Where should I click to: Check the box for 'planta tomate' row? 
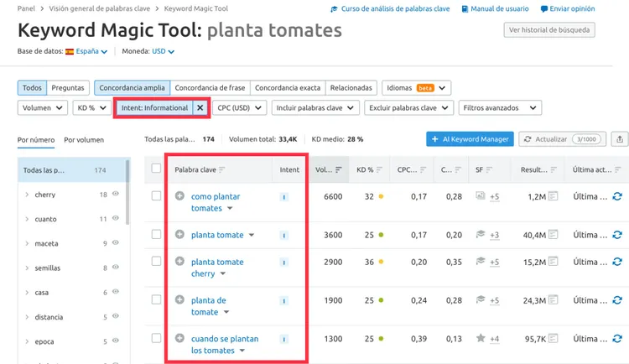pyautogui.click(x=156, y=234)
